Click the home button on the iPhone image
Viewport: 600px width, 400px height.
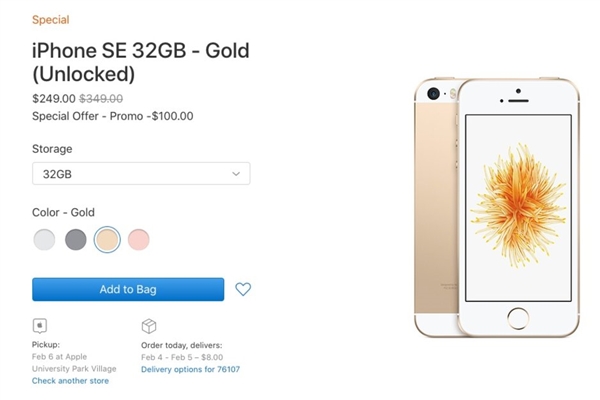[x=518, y=319]
